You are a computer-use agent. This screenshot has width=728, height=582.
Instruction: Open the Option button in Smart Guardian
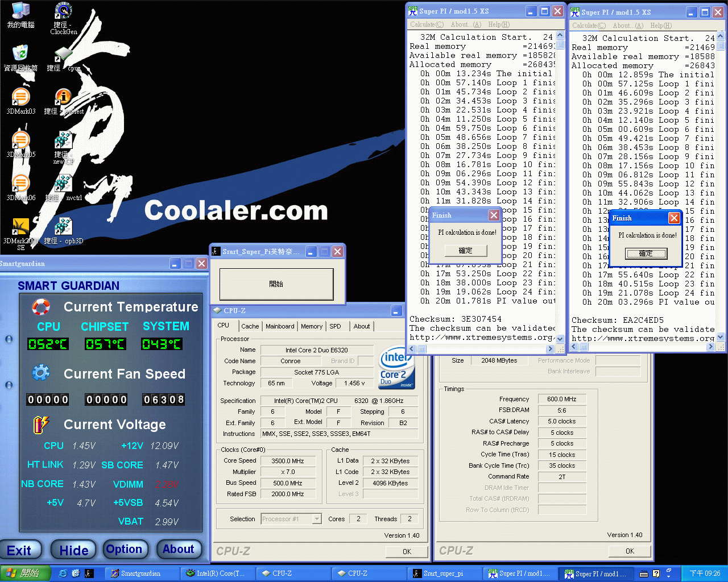tap(124, 549)
